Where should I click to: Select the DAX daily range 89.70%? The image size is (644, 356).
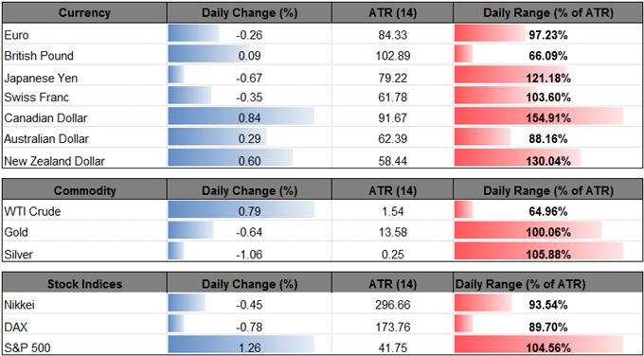(548, 327)
